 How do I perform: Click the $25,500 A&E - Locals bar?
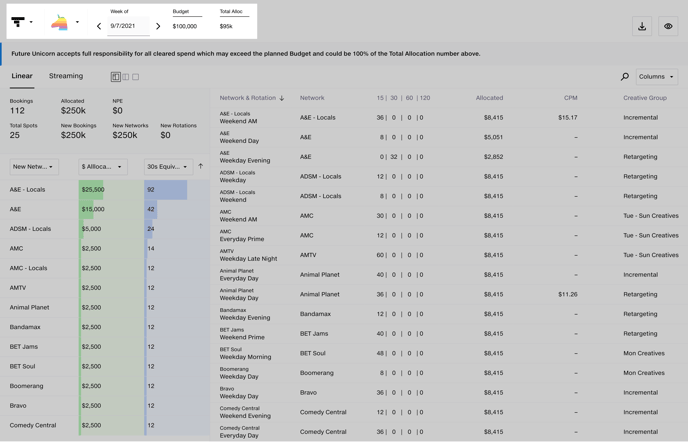point(91,190)
